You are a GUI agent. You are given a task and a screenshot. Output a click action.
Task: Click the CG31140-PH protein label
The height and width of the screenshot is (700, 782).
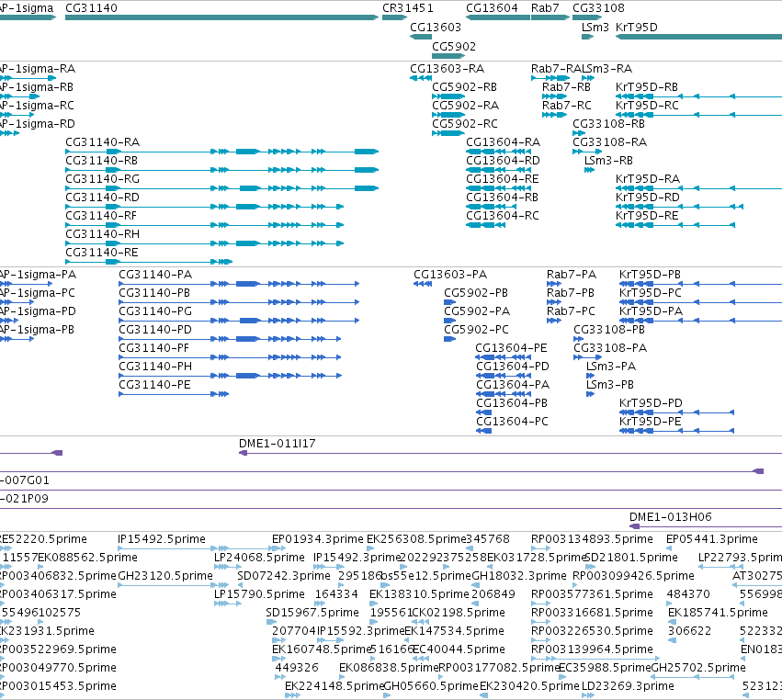155,367
